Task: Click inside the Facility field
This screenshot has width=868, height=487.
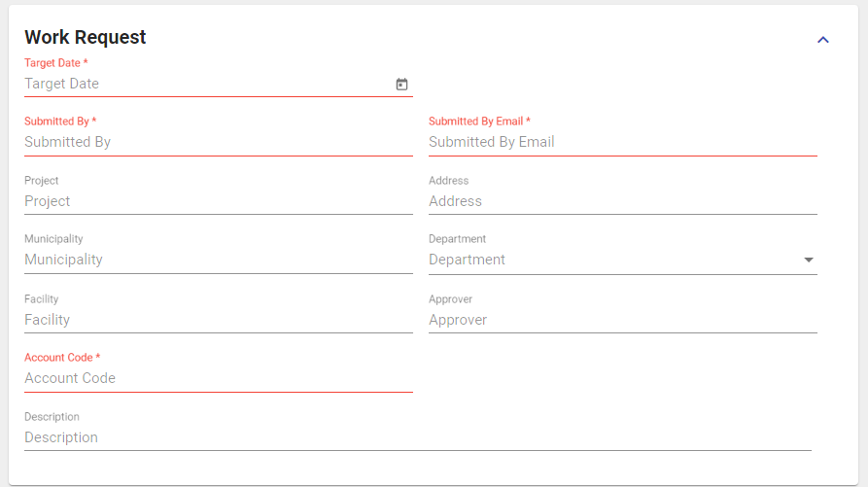Action: (x=218, y=320)
